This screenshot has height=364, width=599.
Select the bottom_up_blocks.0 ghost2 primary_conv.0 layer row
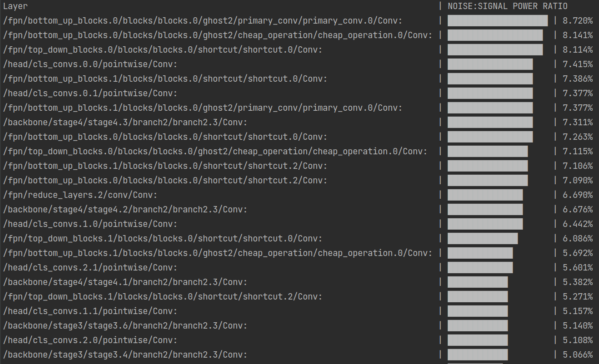pos(298,21)
